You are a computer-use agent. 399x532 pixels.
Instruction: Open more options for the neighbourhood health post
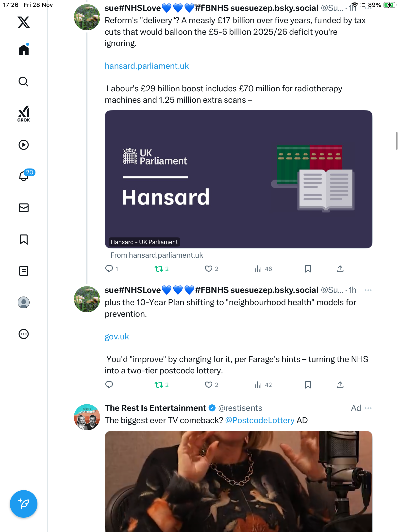pyautogui.click(x=368, y=290)
